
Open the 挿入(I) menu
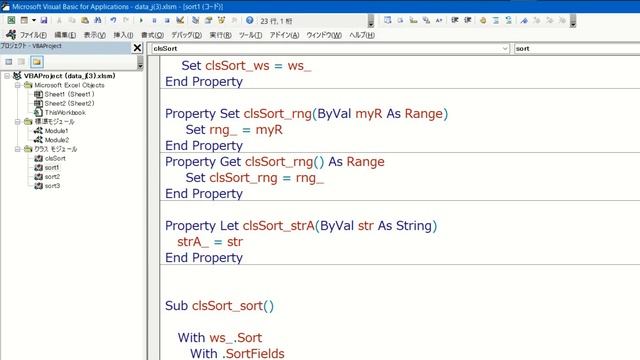(123, 35)
